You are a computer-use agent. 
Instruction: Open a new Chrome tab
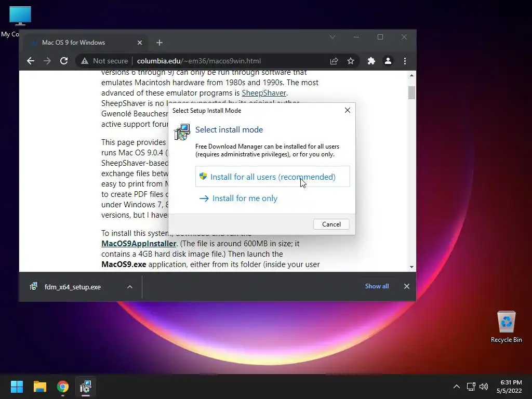159,43
